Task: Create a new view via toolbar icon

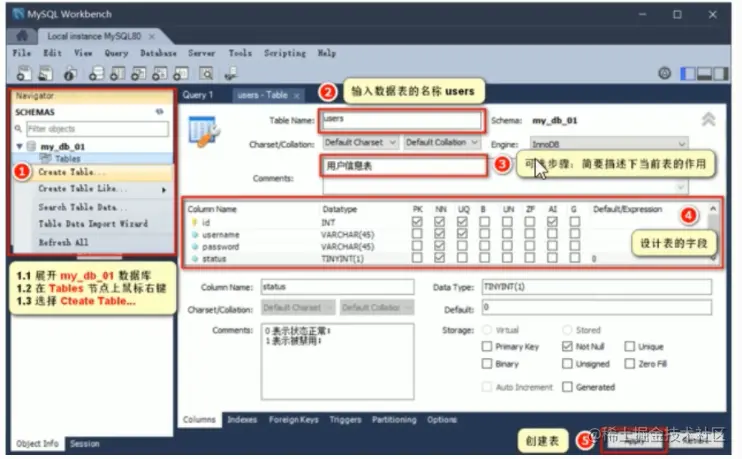Action: tap(139, 73)
